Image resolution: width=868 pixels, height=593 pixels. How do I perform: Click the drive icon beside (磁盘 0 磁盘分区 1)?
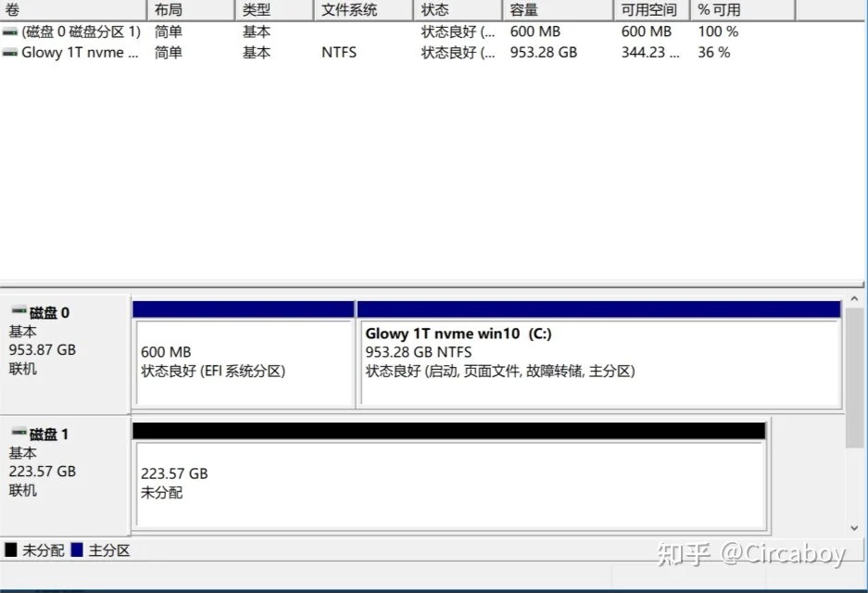coord(10,32)
